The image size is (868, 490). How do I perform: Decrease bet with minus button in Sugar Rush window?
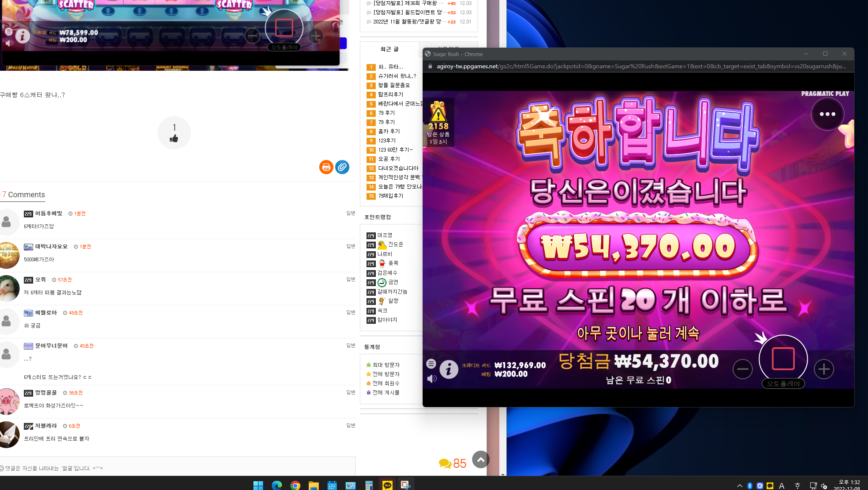(743, 369)
